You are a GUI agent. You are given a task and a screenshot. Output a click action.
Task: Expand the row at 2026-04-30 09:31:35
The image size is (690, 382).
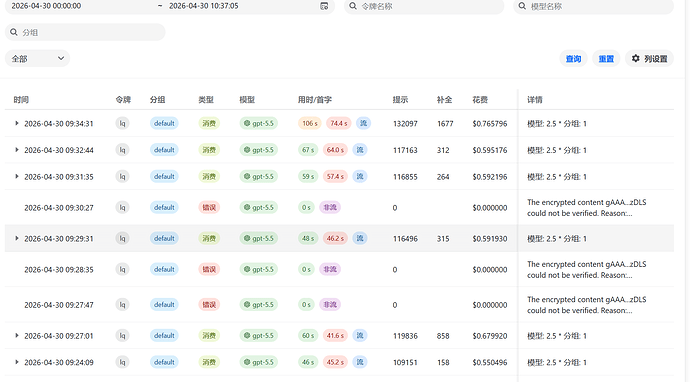[x=17, y=176]
